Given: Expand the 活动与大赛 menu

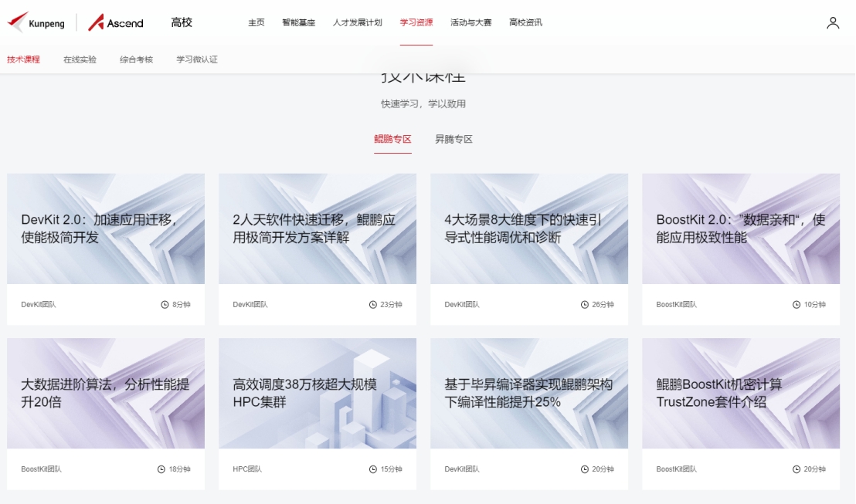Looking at the screenshot, I should point(470,23).
